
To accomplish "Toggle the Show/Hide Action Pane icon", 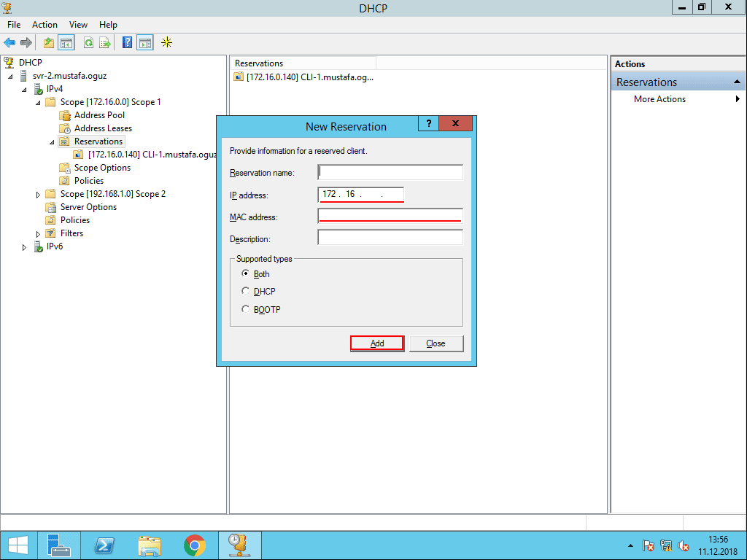I will coord(145,43).
